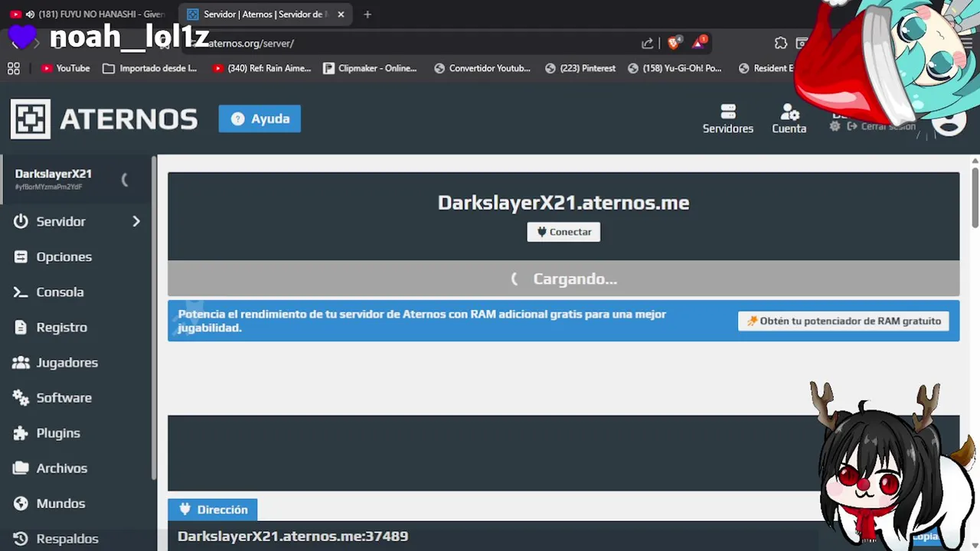
Task: Open the Convertidor Youtub bookmark
Action: [482, 68]
